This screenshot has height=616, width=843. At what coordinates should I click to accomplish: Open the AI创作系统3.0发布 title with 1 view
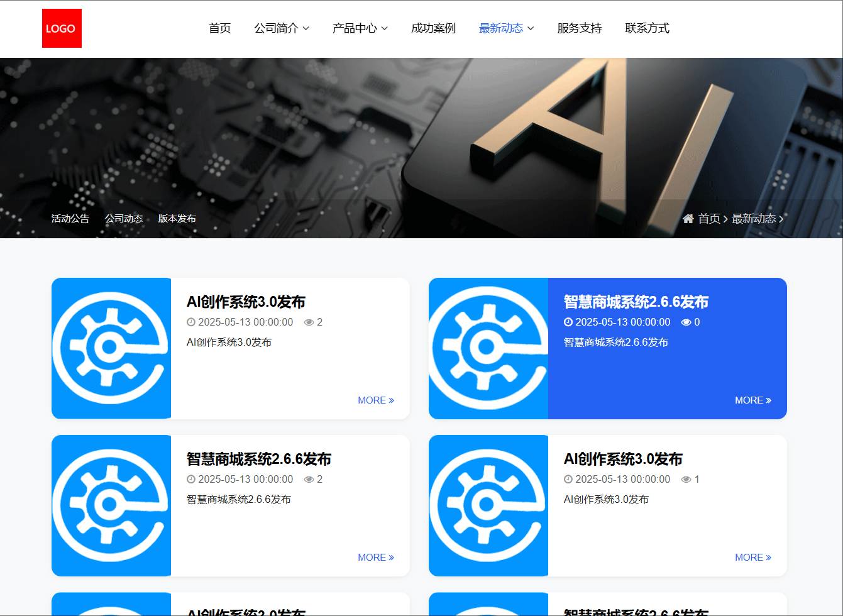[624, 459]
